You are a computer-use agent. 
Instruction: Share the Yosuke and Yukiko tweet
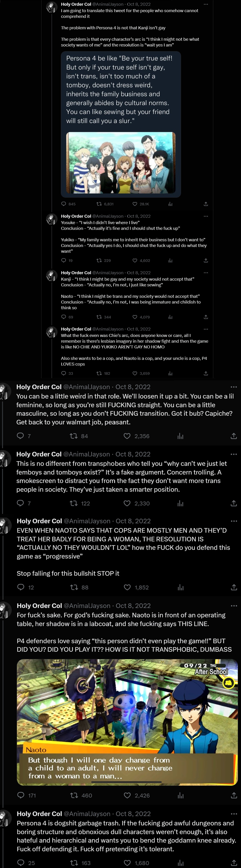[206, 260]
